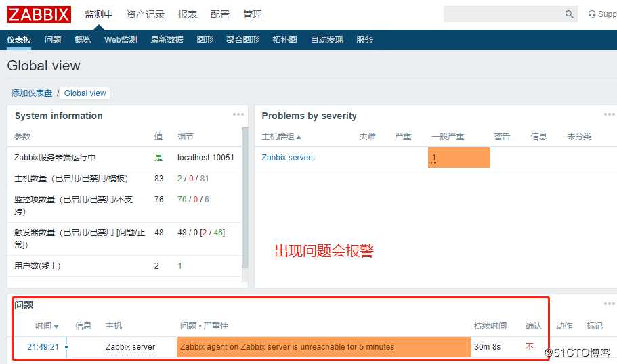Screen dimensions: 617x364
Task: Switch to the 概览 submenu tab
Action: tap(83, 40)
